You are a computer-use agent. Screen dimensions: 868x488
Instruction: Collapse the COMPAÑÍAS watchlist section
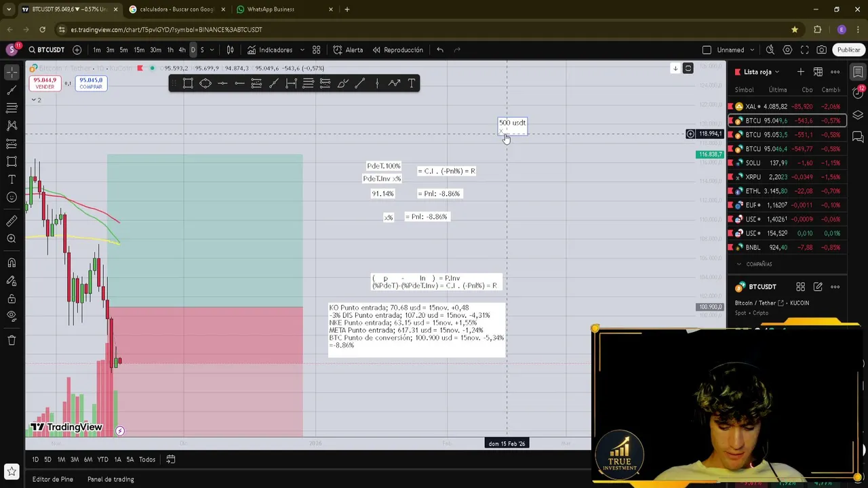pyautogui.click(x=739, y=264)
